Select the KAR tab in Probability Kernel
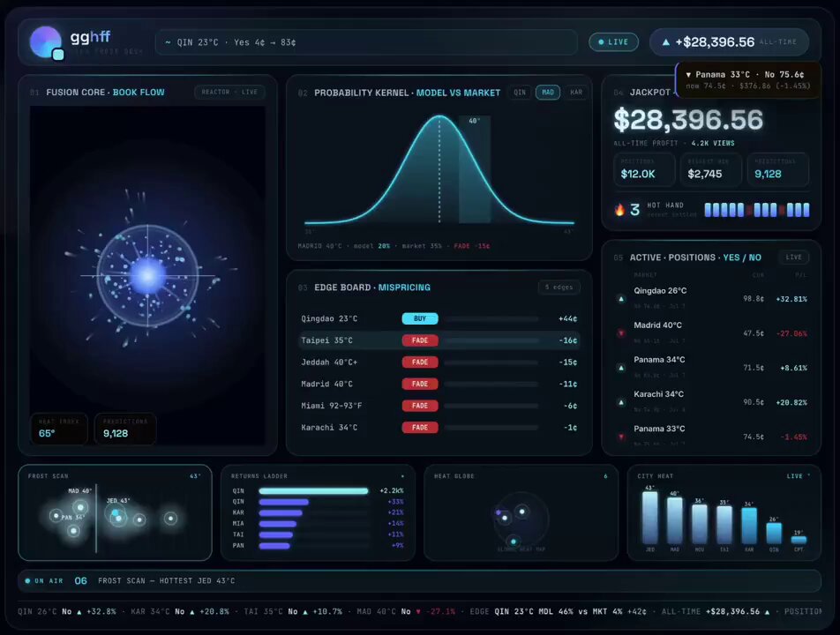Screen dimensions: 840x635 tap(576, 92)
